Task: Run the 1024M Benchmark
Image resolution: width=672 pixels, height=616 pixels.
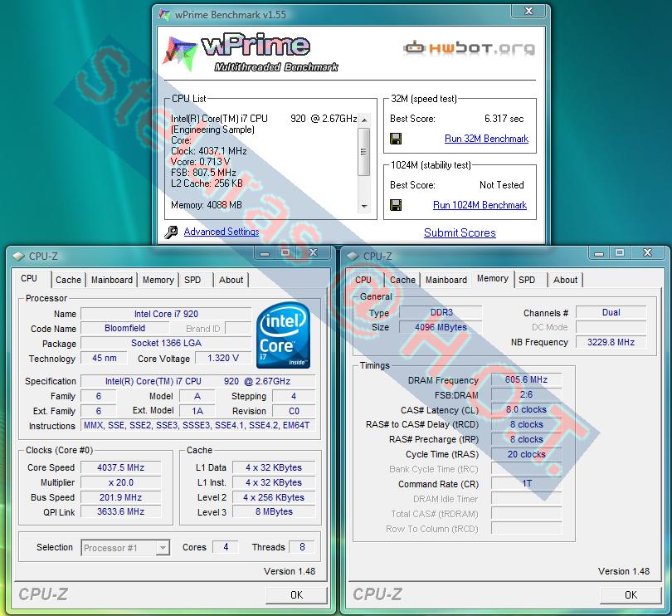Action: (480, 205)
